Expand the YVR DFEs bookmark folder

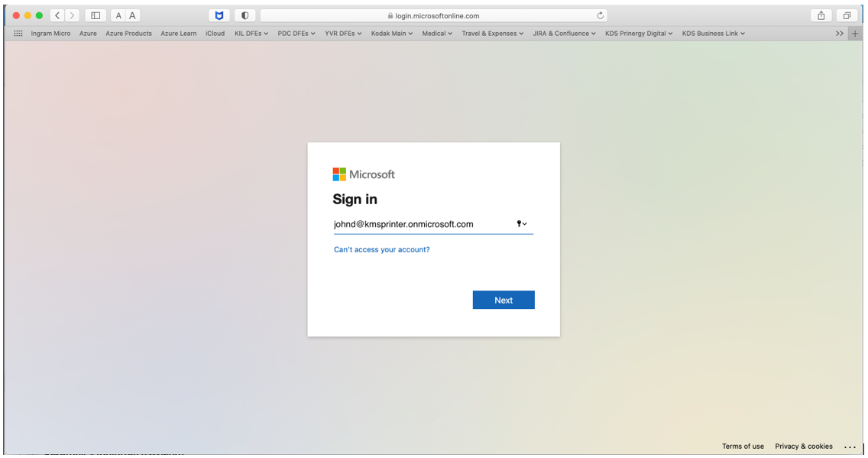pos(343,33)
